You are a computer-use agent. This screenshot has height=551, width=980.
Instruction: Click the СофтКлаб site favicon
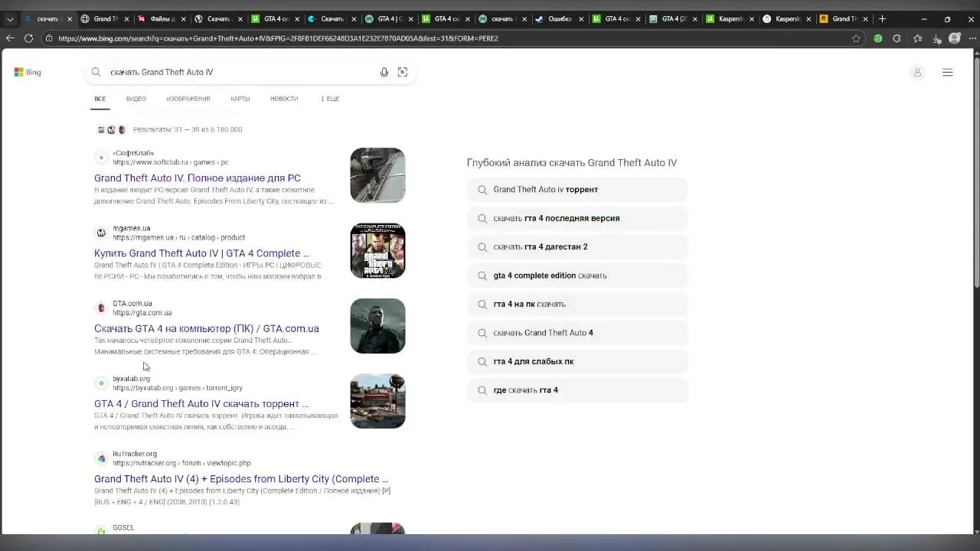click(x=101, y=158)
